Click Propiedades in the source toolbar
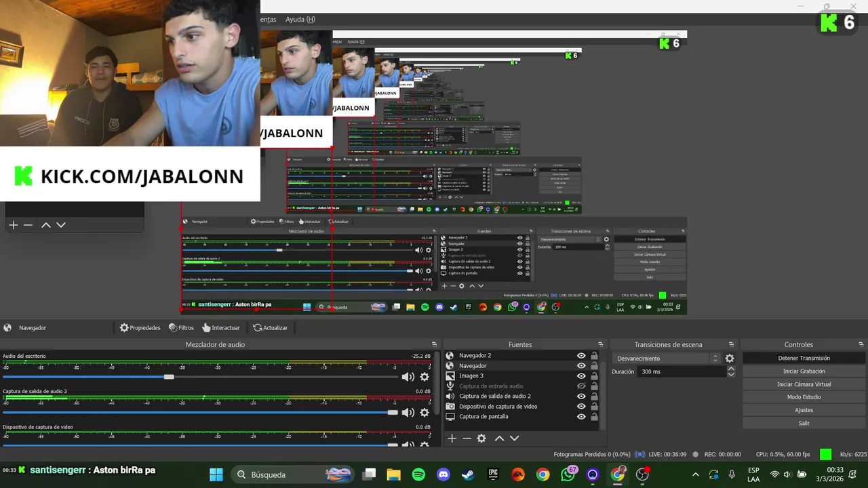The width and height of the screenshot is (868, 488). [x=140, y=327]
